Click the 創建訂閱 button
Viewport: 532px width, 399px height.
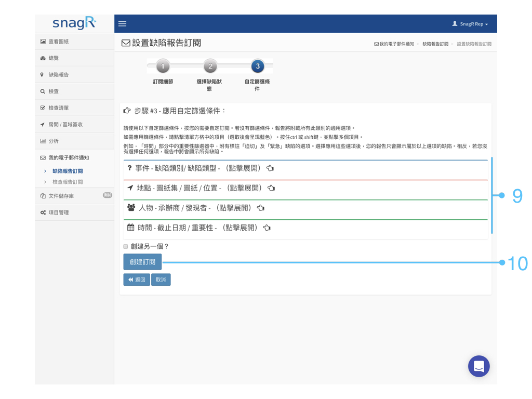pyautogui.click(x=142, y=262)
